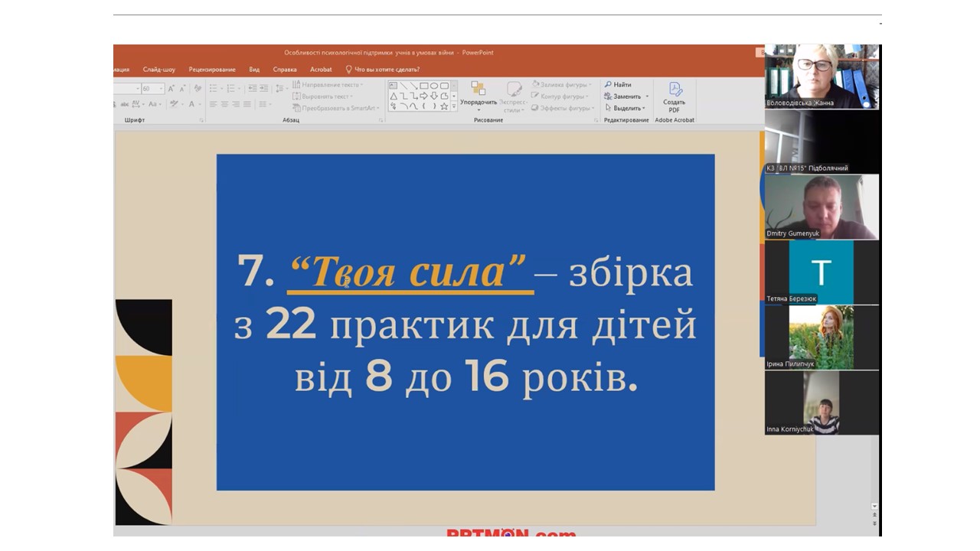Viewport: 980px width, 551px height.
Task: Select the triangle shape
Action: (x=393, y=96)
